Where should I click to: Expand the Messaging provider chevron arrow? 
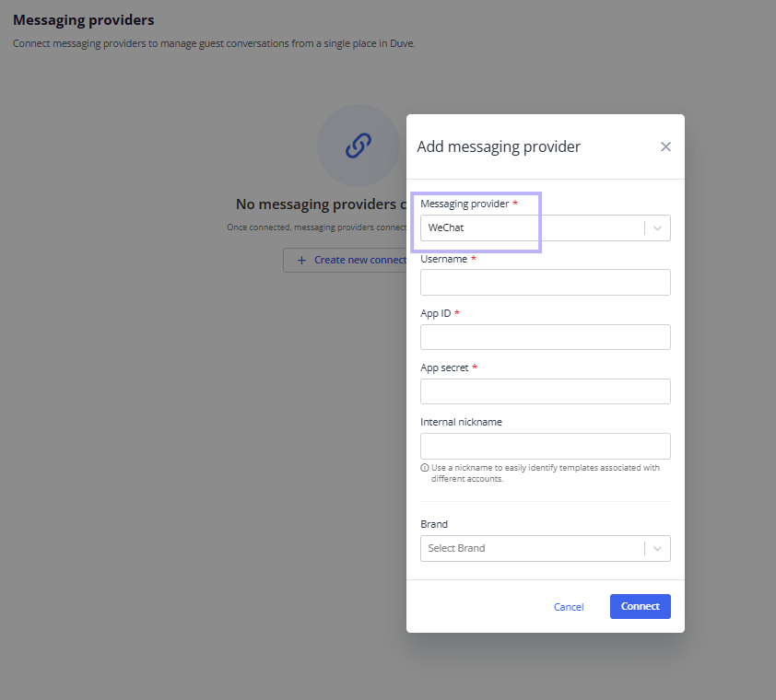(657, 228)
